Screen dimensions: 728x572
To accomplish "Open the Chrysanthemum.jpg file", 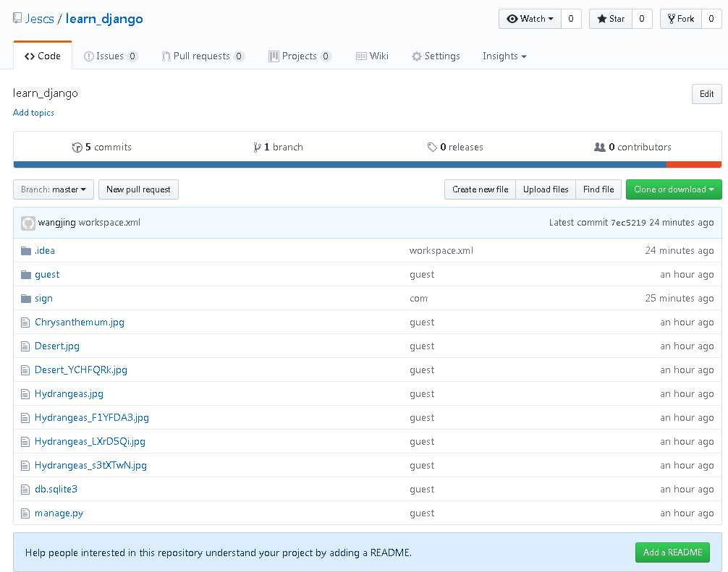I will (x=80, y=323).
